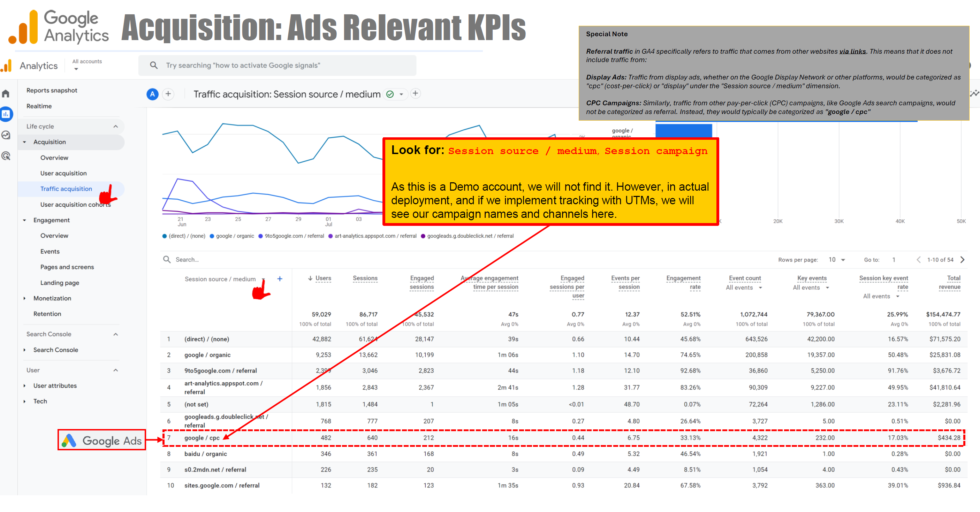This screenshot has width=980, height=512.
Task: Click the add comparison plus button
Action: pos(168,94)
